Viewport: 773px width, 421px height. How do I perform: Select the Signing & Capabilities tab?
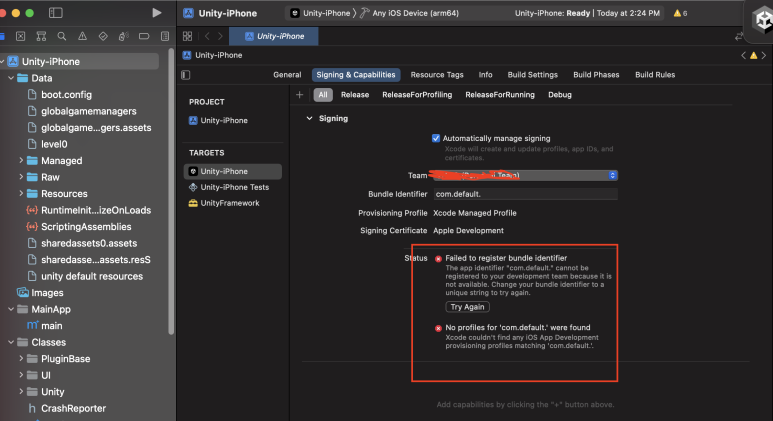coord(356,75)
